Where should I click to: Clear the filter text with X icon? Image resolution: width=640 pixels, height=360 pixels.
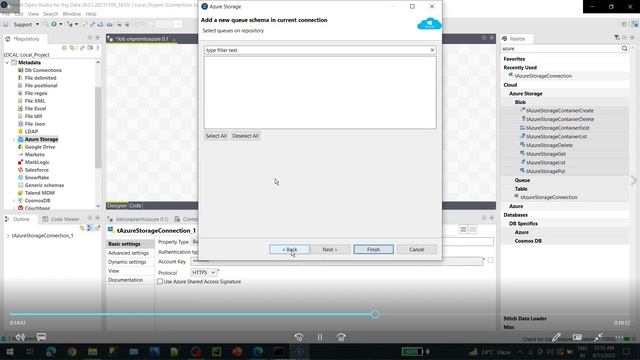432,50
